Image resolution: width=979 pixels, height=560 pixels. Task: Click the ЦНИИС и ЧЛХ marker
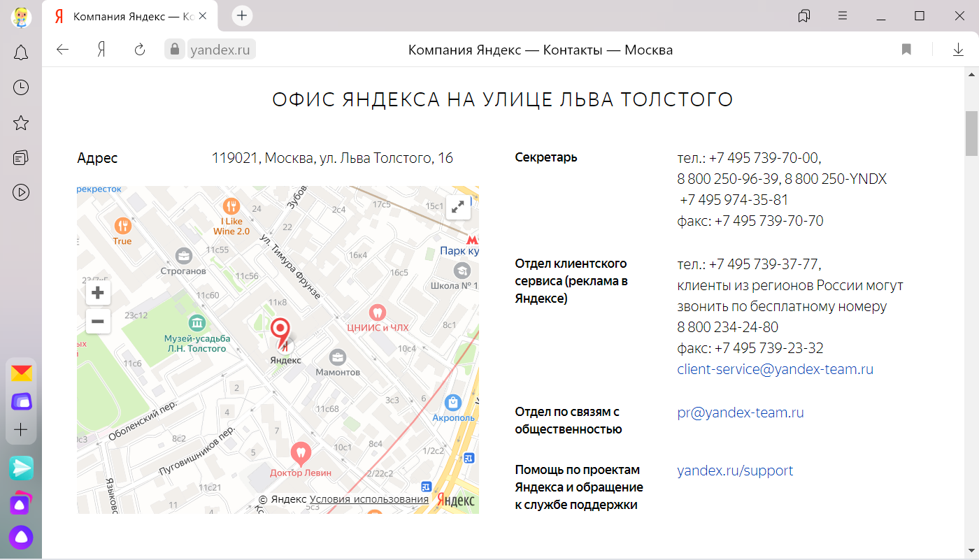(378, 311)
